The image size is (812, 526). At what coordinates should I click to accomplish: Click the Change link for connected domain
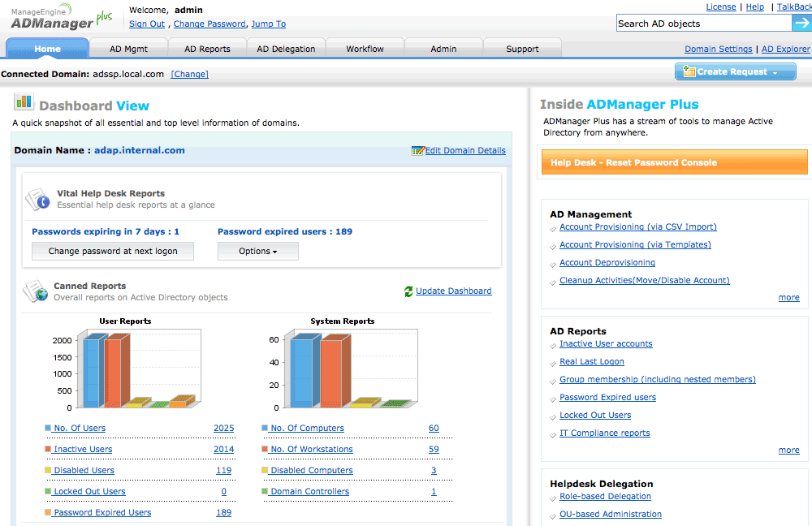[189, 74]
